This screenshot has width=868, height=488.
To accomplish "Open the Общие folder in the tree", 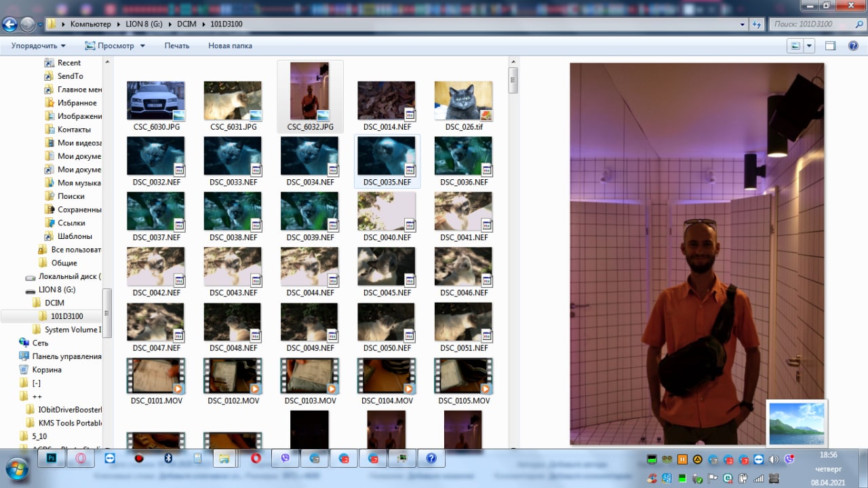I will point(64,263).
